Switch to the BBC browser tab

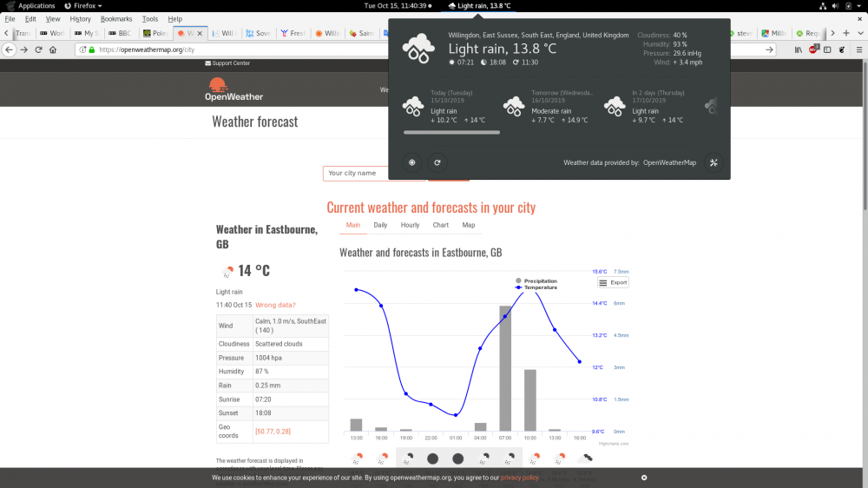pos(122,33)
